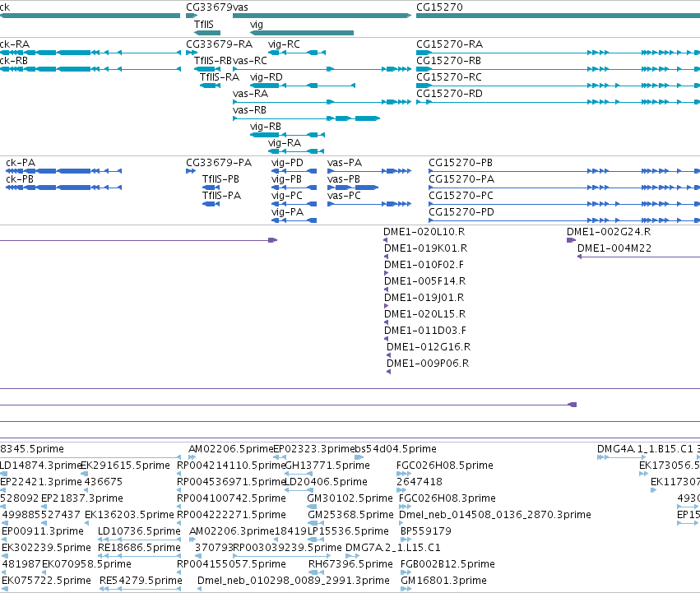Select the LD20406.5prime EST label

(x=326, y=482)
